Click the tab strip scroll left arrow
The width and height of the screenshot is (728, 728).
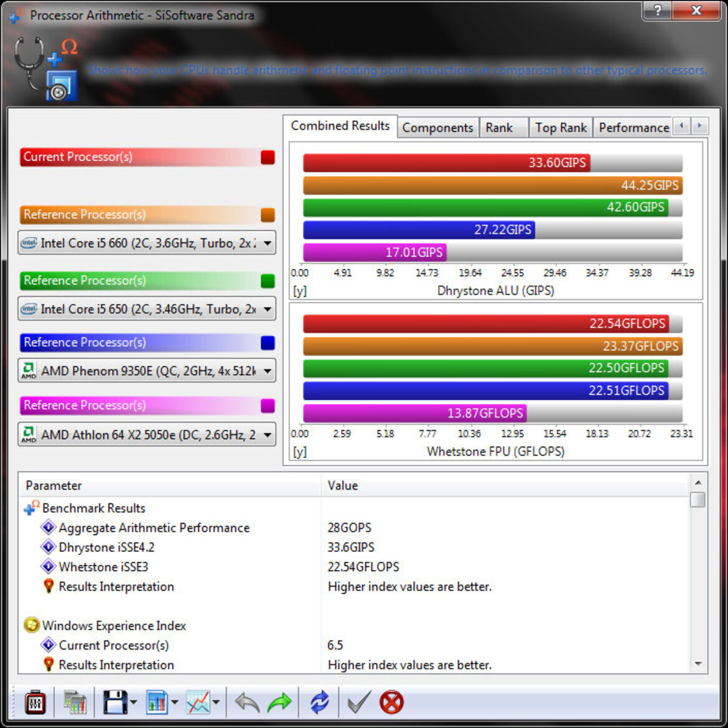tap(681, 125)
